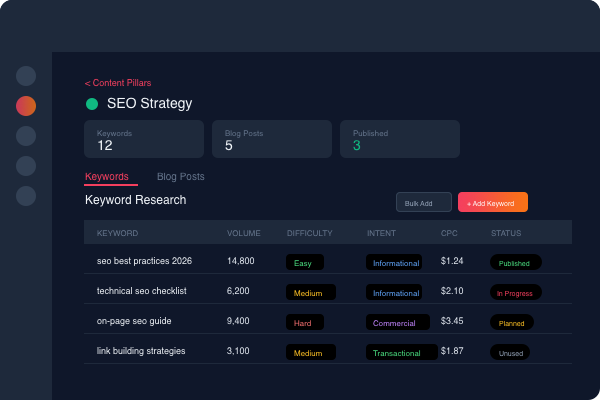600x400 pixels.
Task: Select keyword 'seo best practices 2026'
Action: tap(144, 261)
